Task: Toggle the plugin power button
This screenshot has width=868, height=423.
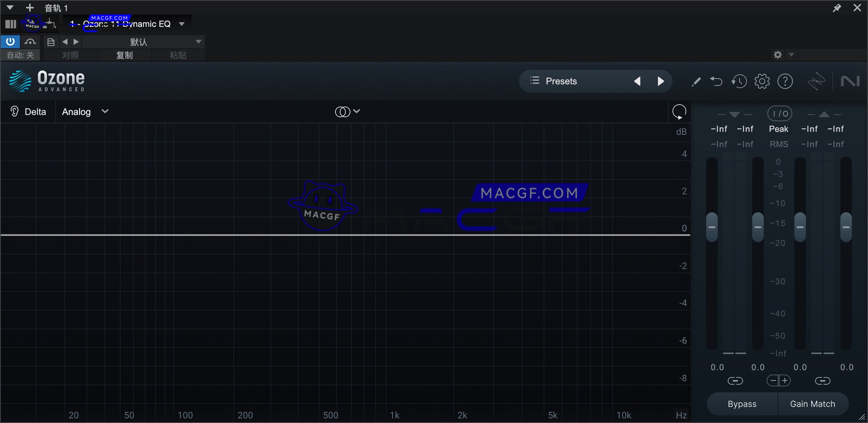Action: pyautogui.click(x=10, y=41)
